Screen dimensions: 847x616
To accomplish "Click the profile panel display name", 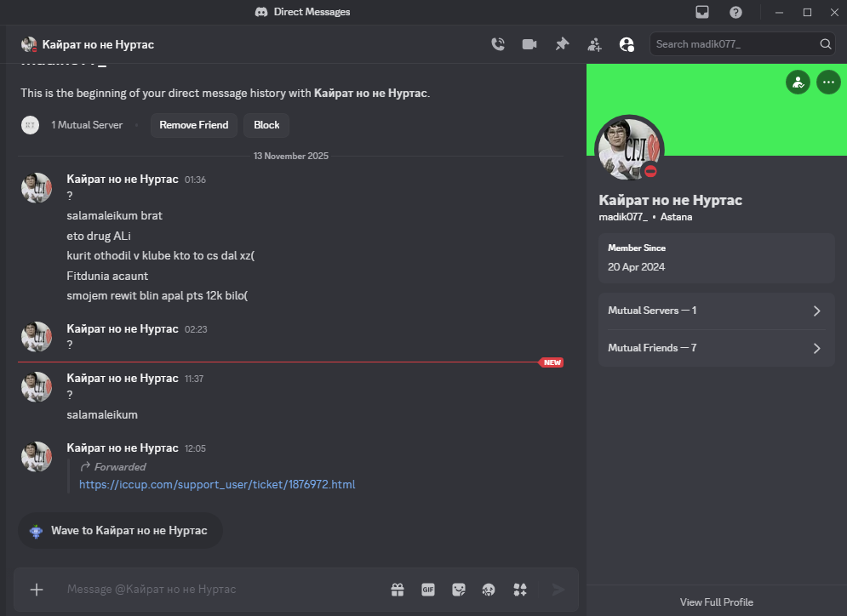I will [x=670, y=200].
